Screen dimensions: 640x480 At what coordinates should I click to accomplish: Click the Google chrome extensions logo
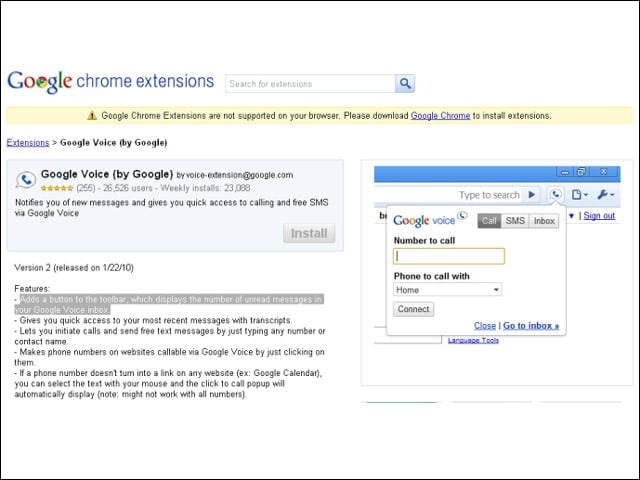click(110, 82)
